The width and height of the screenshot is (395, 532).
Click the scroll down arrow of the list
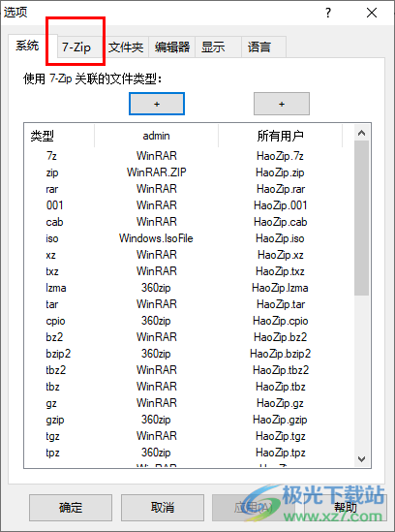(x=361, y=459)
